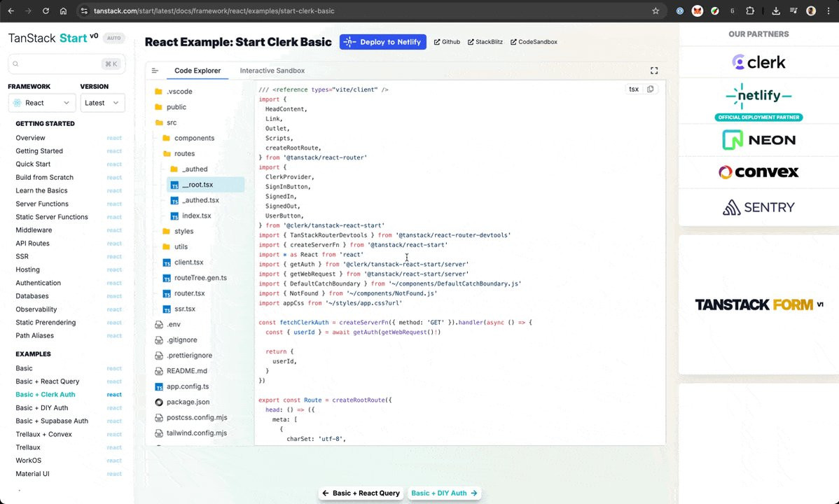The height and width of the screenshot is (504, 839).
Task: Go to previous Basic + React Query
Action: 362,493
